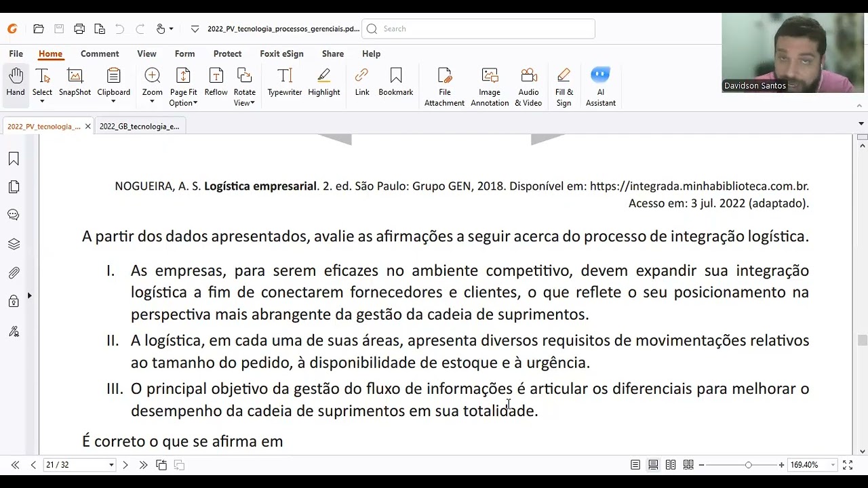Open Page Fit Option
The height and width of the screenshot is (488, 868).
tap(183, 87)
